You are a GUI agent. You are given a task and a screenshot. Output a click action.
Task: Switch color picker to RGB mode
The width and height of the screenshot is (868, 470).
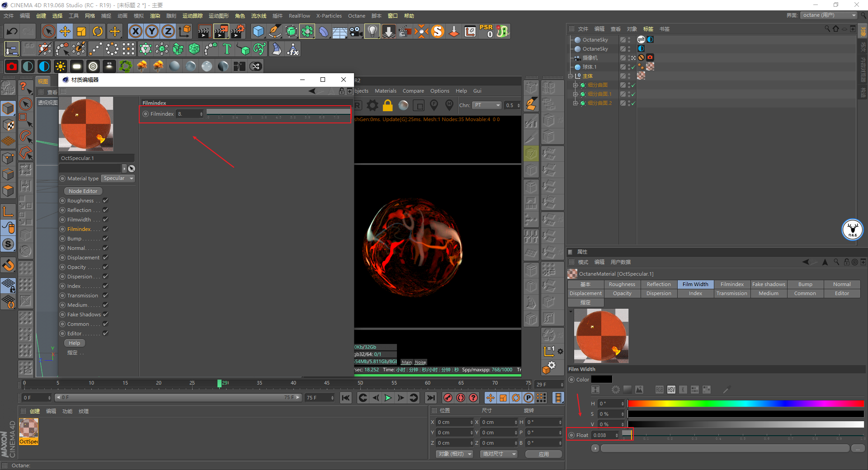pyautogui.click(x=660, y=390)
